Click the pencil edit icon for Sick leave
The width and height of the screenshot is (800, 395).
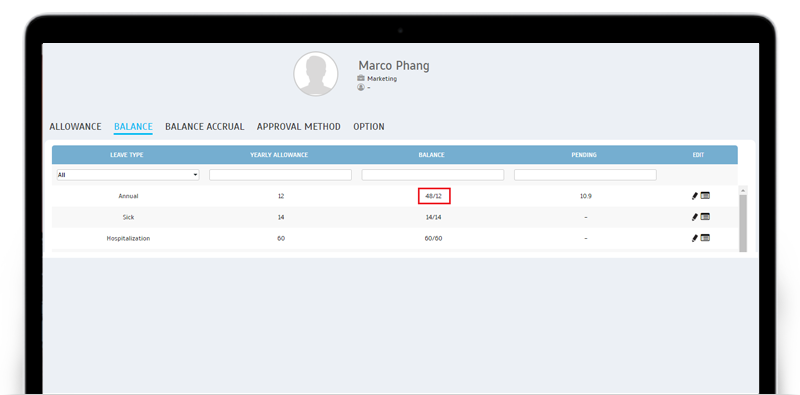coord(694,217)
